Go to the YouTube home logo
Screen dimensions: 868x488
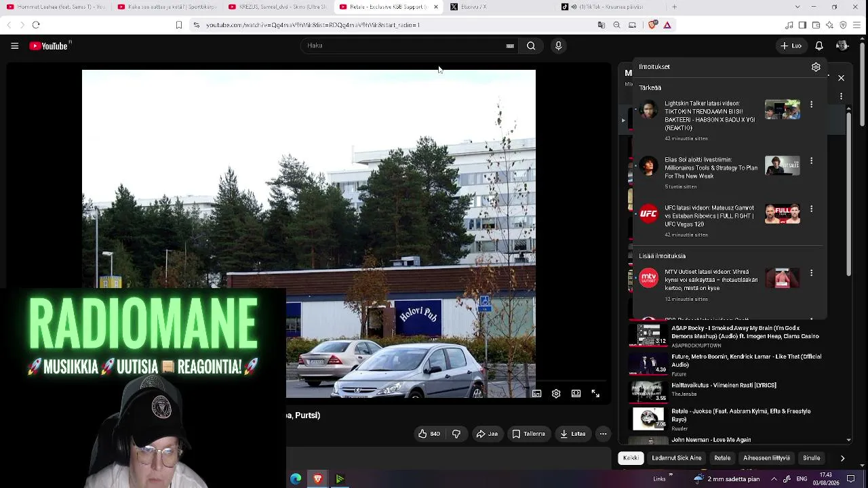[49, 46]
